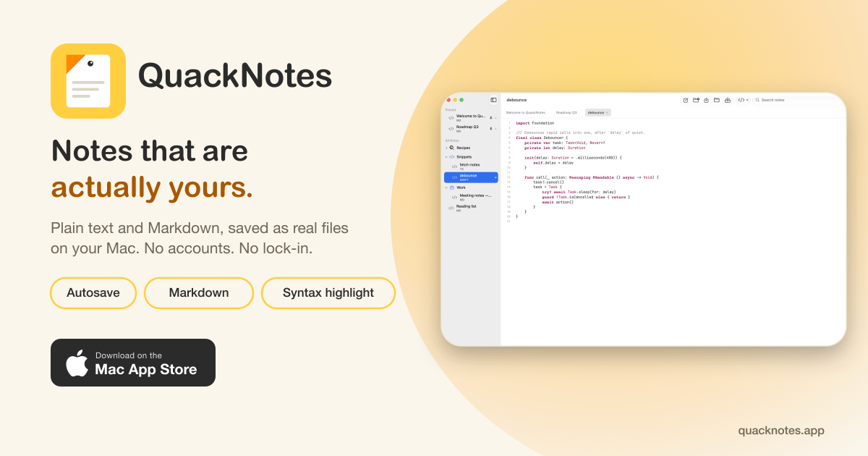Click the QuackNotes title text
The height and width of the screenshot is (456, 868).
pos(235,75)
